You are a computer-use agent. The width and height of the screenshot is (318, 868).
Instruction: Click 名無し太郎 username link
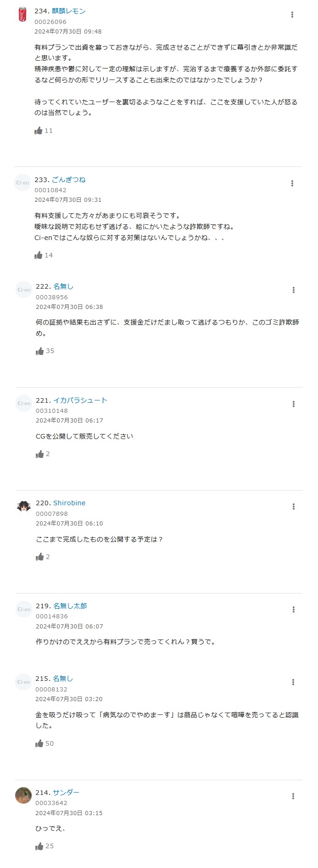click(70, 606)
